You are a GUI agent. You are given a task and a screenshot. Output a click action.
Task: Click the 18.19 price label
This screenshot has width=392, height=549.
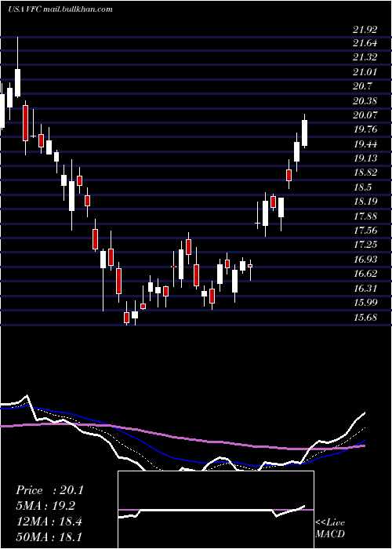pos(365,202)
